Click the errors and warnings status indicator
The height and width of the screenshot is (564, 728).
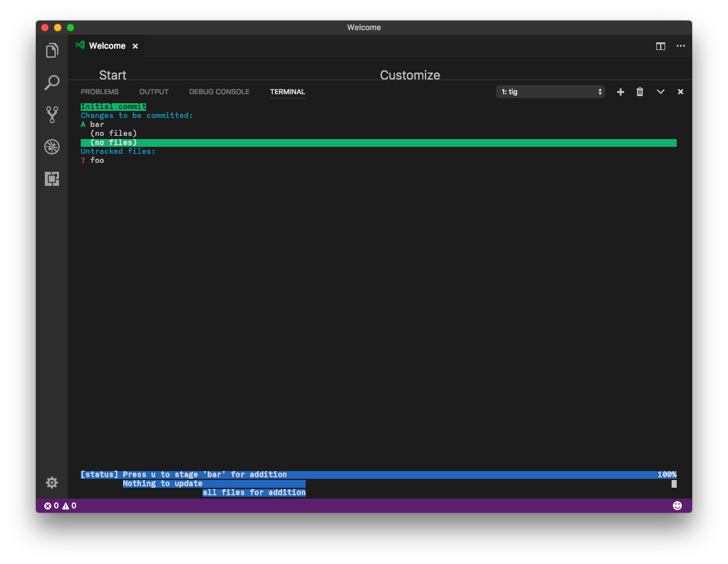(x=60, y=506)
